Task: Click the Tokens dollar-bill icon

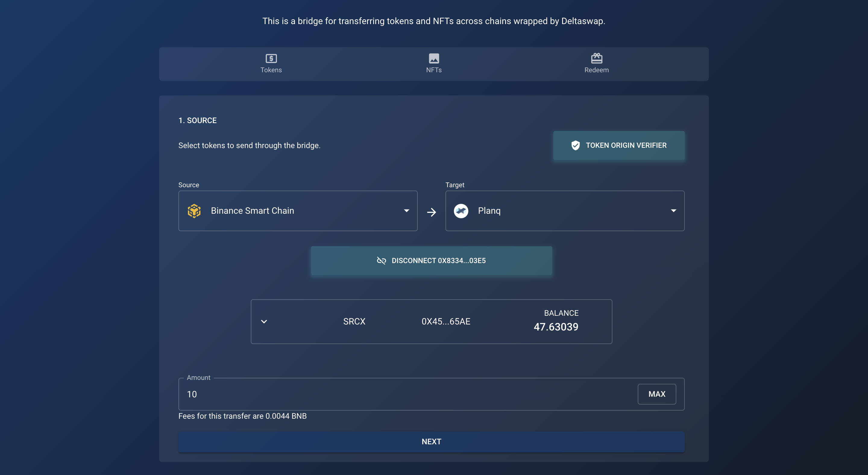Action: pos(271,58)
